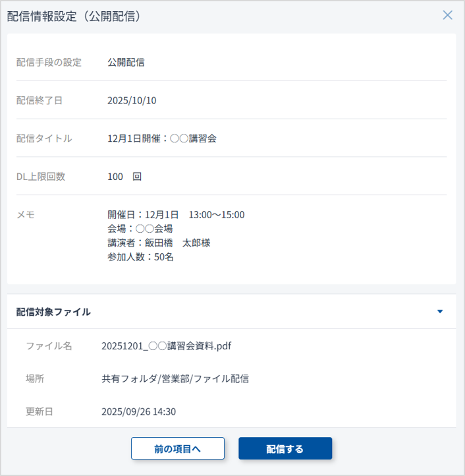Click the memo line 開催日：12月1日 13:00～15:00
Image resolution: width=465 pixels, height=476 pixels.
click(176, 214)
